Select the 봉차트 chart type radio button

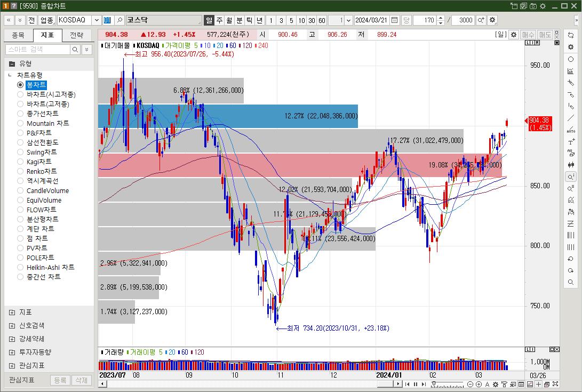click(x=20, y=85)
